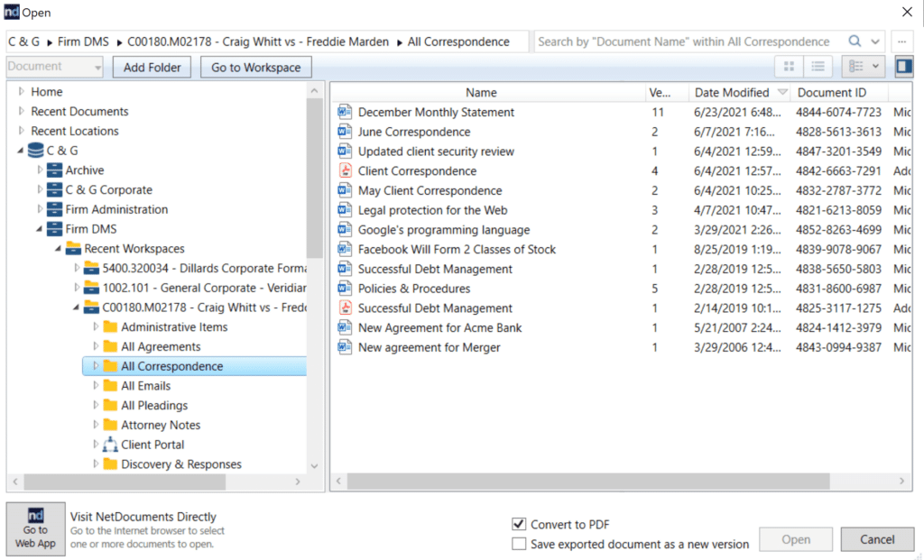Toggle the right panel preview icon

(904, 67)
